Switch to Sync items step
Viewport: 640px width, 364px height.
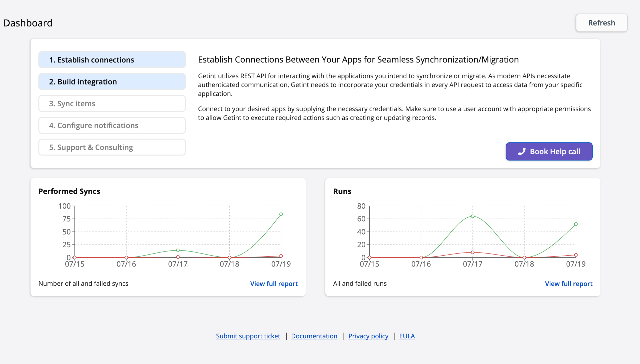[x=112, y=103]
